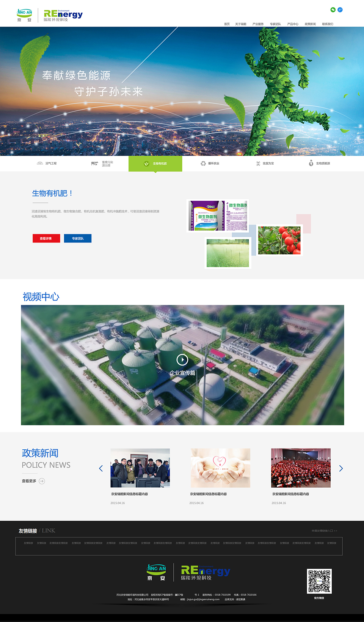
Task: Select the 循环农业 recycling tab
Action: 210,164
